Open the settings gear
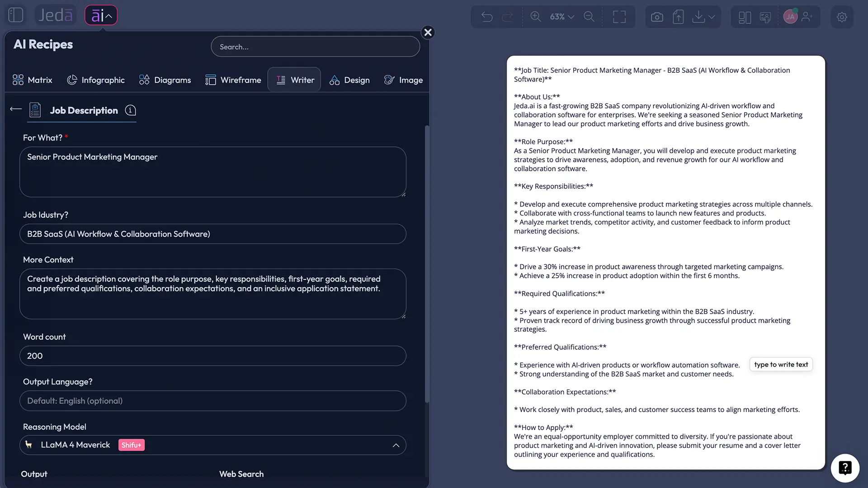Screen dimensions: 868x488 (842, 17)
